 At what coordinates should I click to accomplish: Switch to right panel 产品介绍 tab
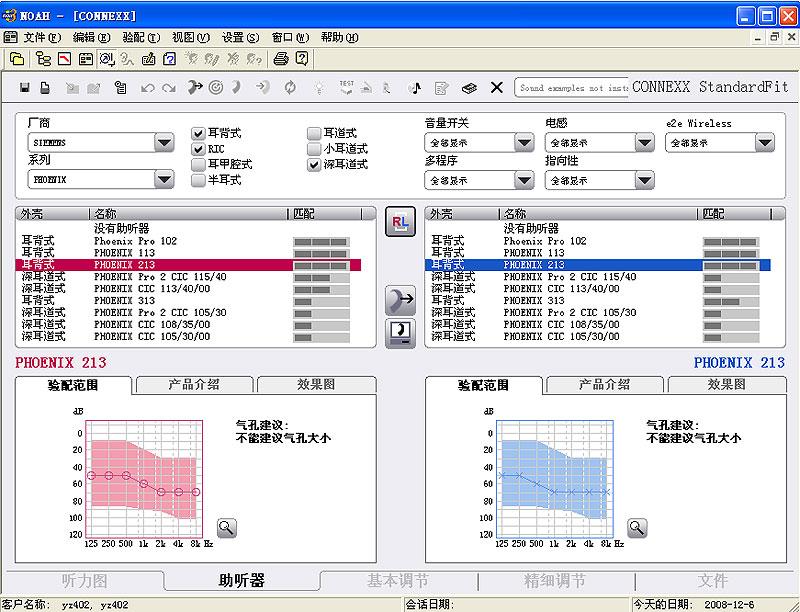(605, 385)
